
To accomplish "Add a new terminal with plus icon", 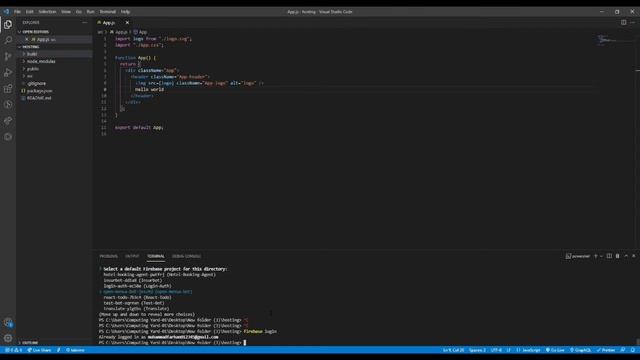I will point(596,256).
